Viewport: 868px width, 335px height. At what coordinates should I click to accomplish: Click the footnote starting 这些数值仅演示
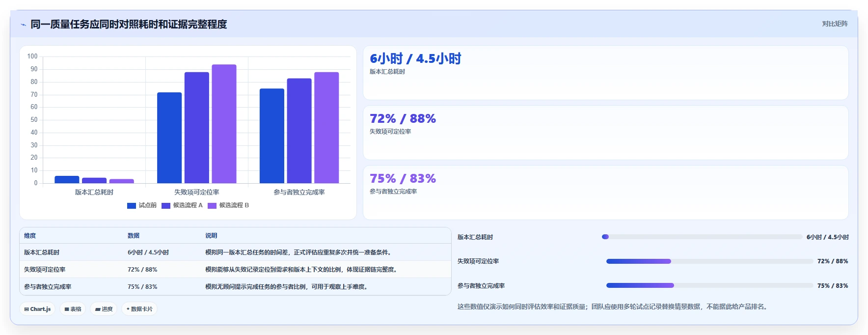(613, 307)
